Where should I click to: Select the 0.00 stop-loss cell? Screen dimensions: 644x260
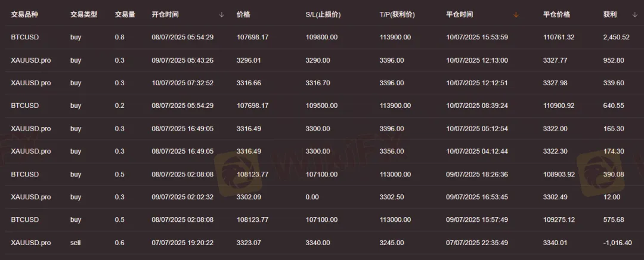point(312,197)
